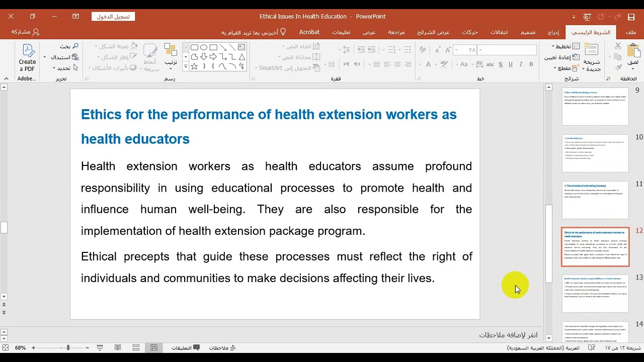Click the decrease font size icon
The height and width of the screenshot is (362, 644).
coord(438,50)
